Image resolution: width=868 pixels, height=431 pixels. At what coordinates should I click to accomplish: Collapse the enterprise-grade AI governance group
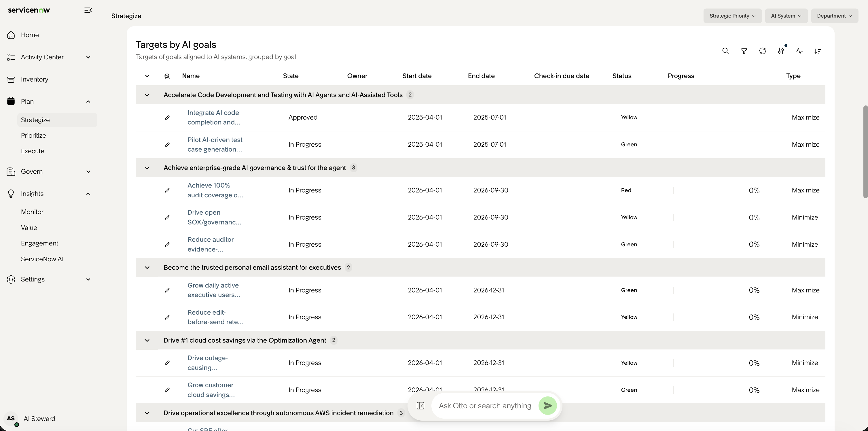coord(147,168)
